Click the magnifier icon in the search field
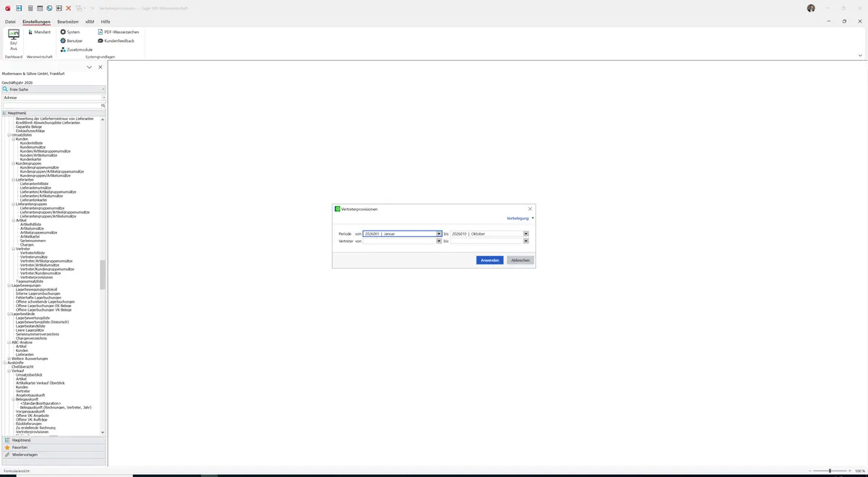The height and width of the screenshot is (477, 868). (x=103, y=106)
